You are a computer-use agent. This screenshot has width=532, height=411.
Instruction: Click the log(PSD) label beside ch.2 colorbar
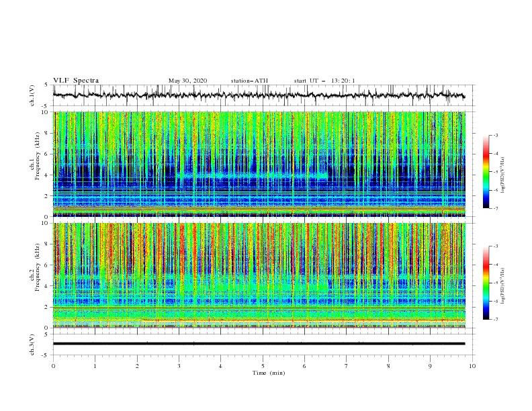tap(503, 286)
